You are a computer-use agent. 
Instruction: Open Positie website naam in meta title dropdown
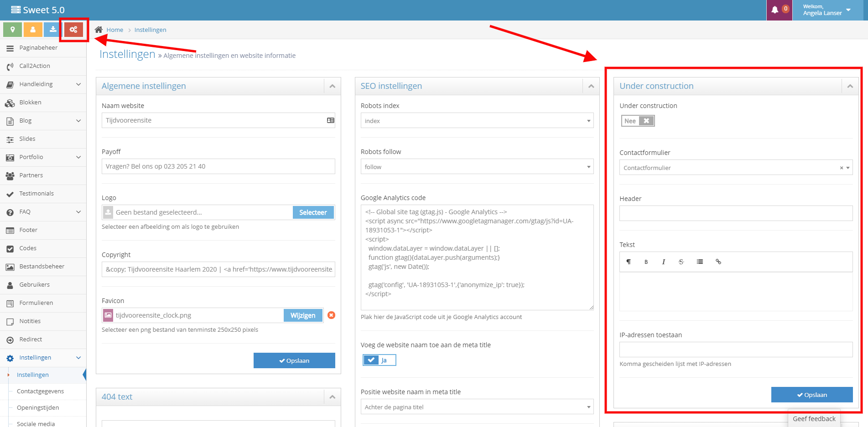coord(477,407)
